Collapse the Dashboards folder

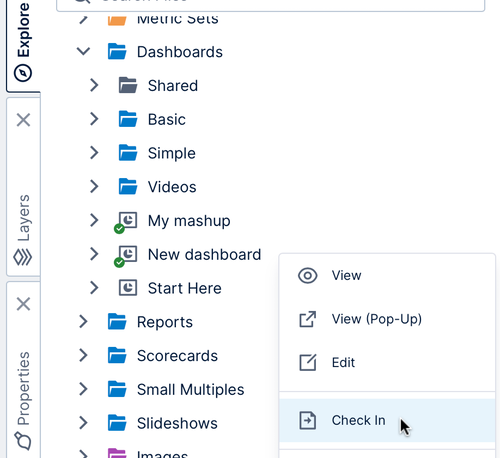coord(83,51)
